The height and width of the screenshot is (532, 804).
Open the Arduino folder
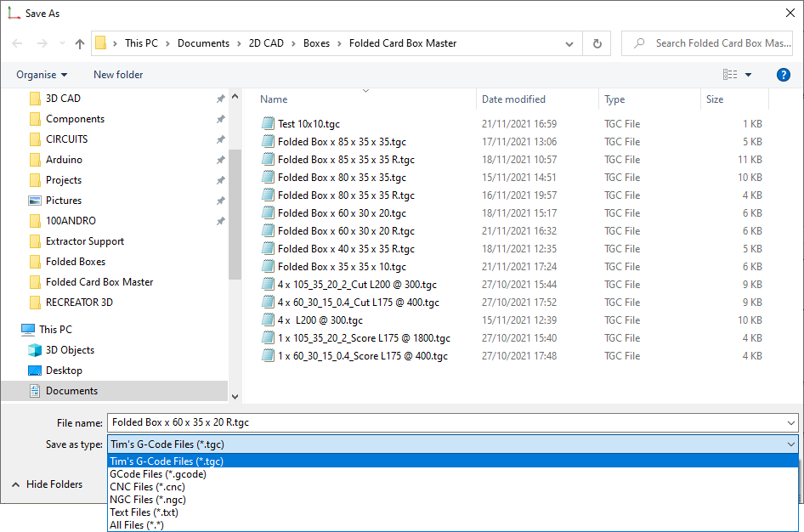(x=64, y=160)
